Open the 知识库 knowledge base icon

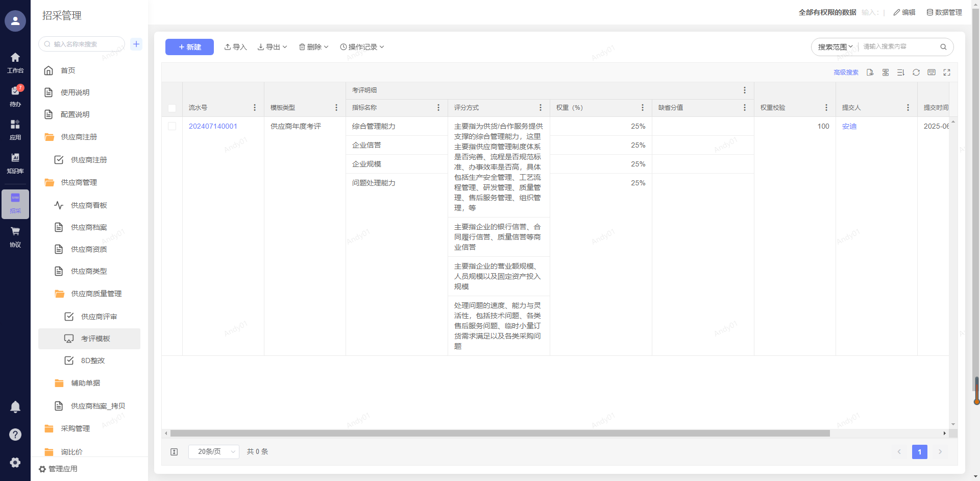pos(15,162)
